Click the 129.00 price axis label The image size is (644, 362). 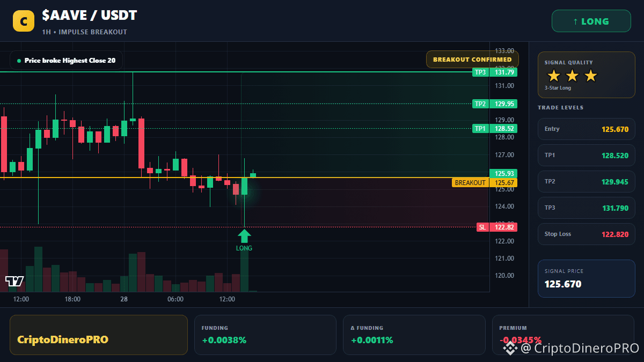point(504,120)
